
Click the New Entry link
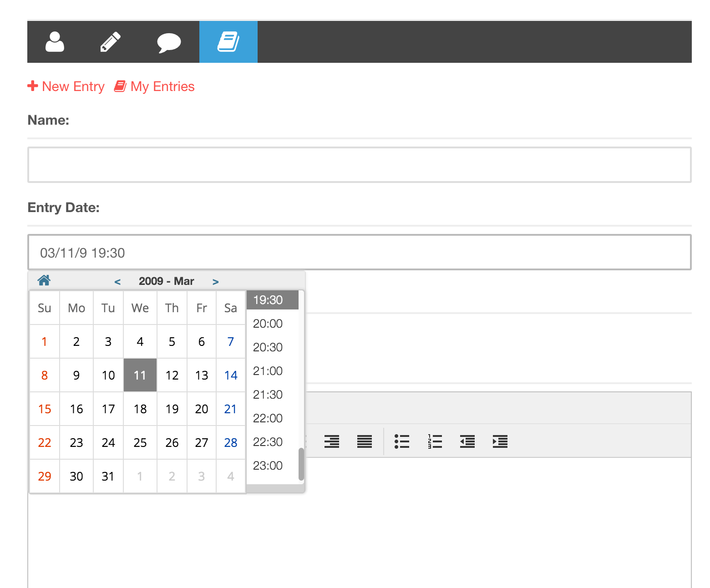point(66,86)
